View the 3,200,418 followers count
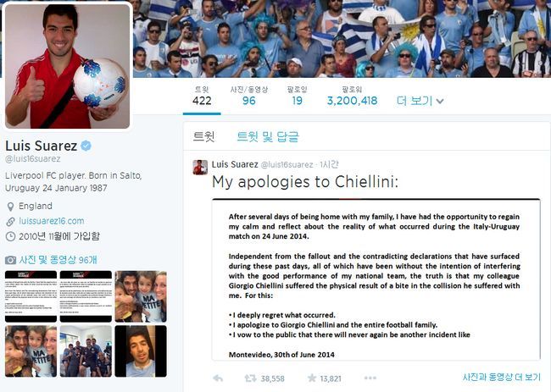The width and height of the screenshot is (551, 392). click(x=352, y=97)
